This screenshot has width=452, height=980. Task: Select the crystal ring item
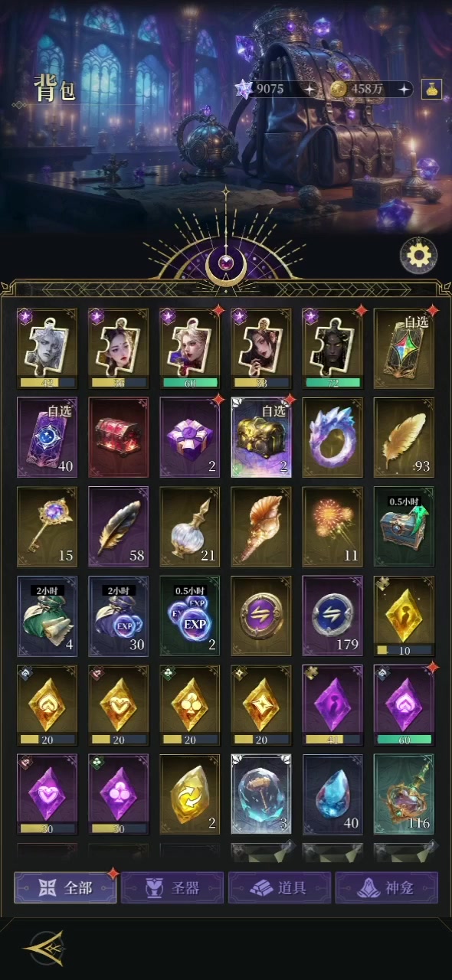pos(332,438)
